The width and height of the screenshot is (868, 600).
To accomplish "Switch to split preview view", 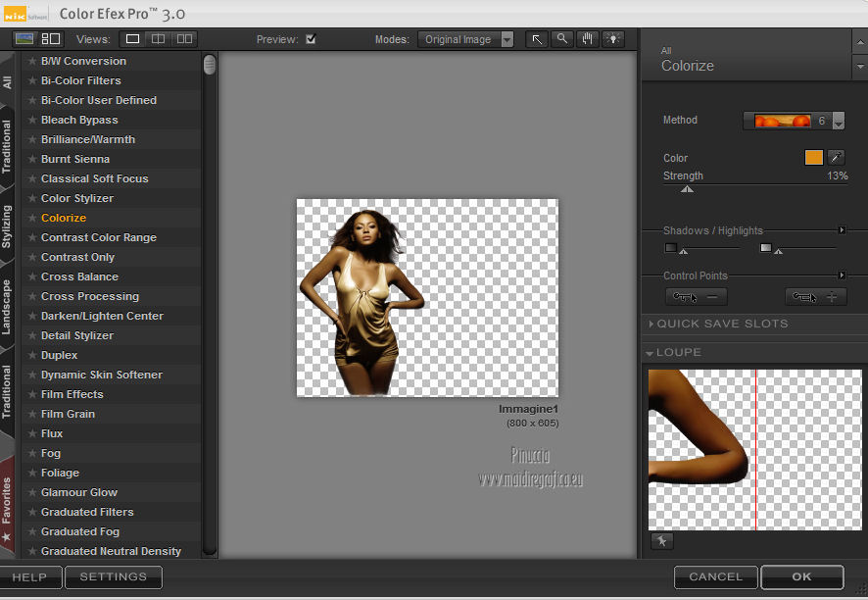I will point(158,39).
